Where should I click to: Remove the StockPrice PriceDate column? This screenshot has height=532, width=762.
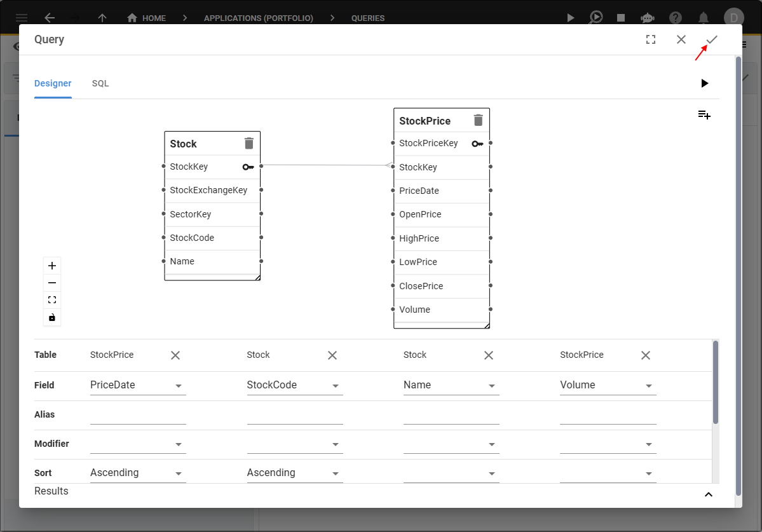pos(175,356)
